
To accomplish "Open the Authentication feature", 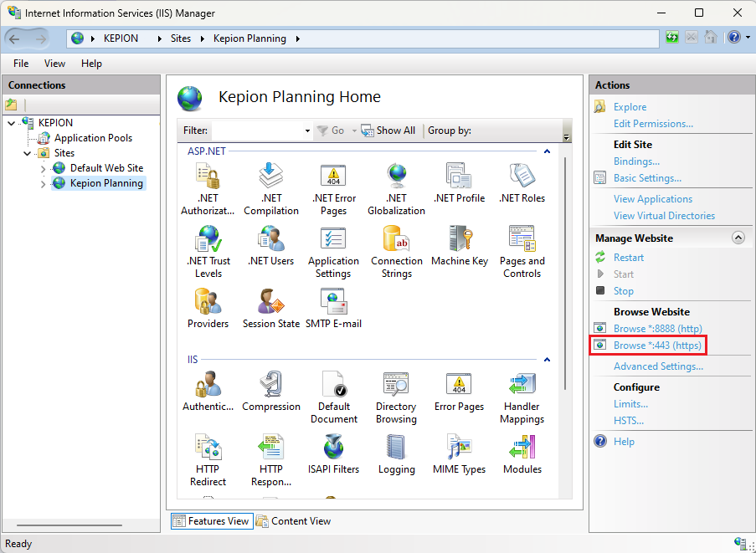I will [208, 392].
